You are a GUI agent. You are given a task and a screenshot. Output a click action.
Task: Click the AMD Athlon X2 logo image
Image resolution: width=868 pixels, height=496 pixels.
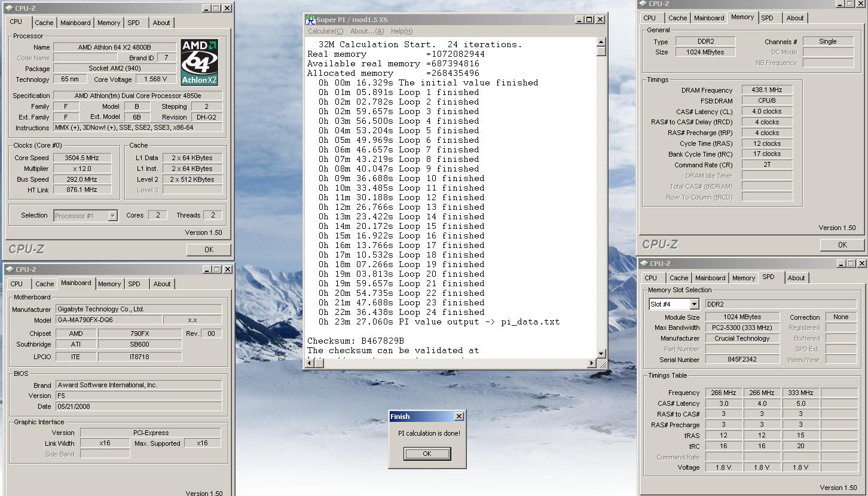pyautogui.click(x=199, y=63)
